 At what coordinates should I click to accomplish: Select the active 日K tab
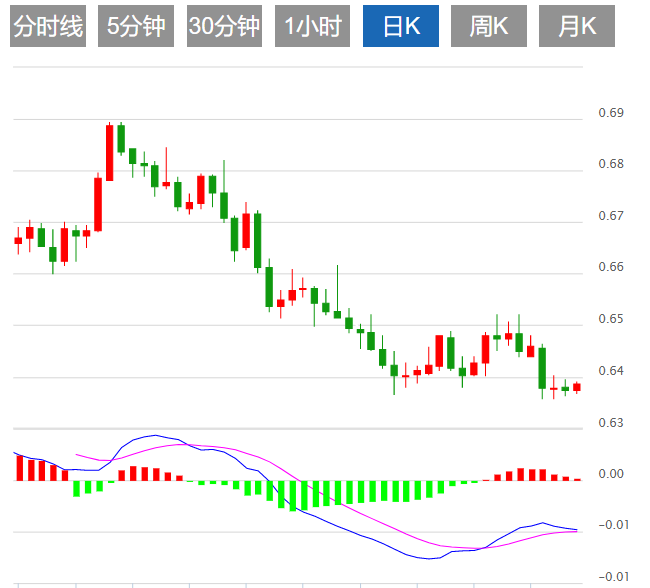click(x=401, y=26)
